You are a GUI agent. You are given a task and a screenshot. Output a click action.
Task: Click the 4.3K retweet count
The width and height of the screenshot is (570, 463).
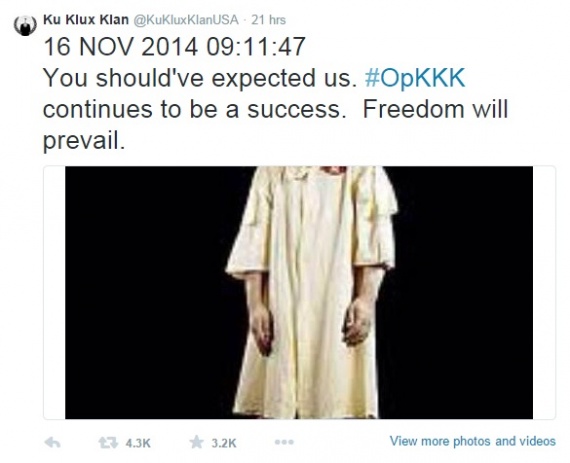click(138, 443)
